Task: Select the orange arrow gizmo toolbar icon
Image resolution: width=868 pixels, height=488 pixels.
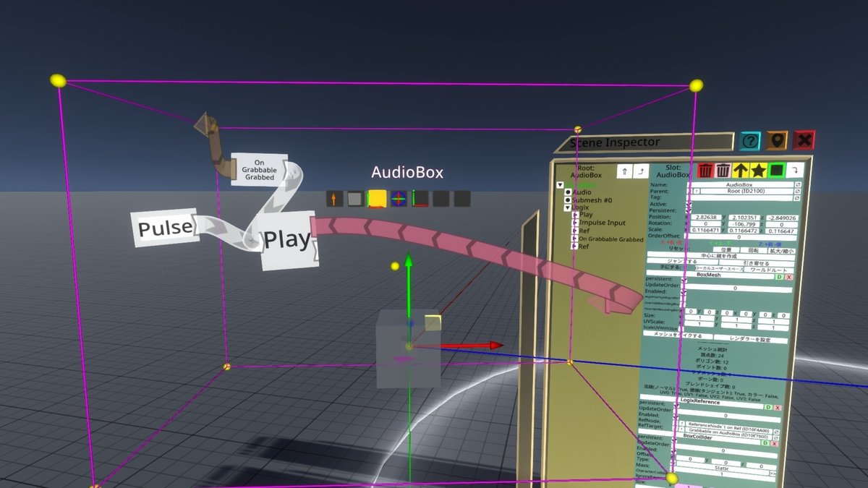Action: (333, 199)
